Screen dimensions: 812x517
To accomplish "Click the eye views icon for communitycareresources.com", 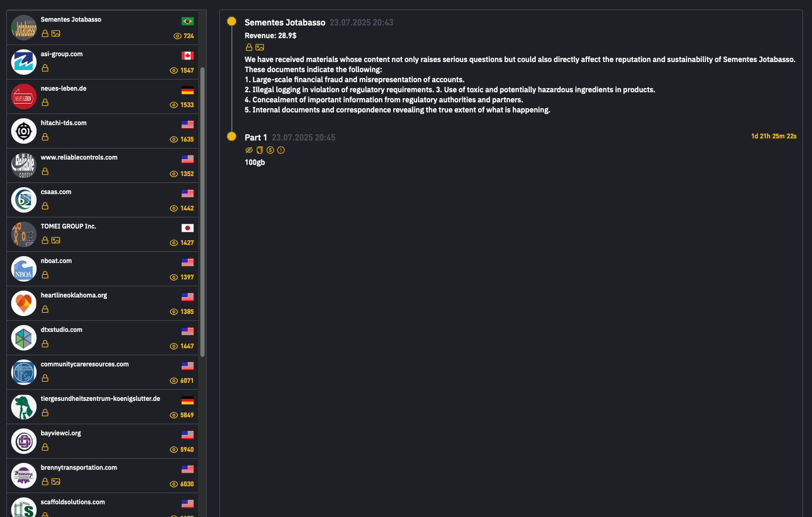I will 174,381.
